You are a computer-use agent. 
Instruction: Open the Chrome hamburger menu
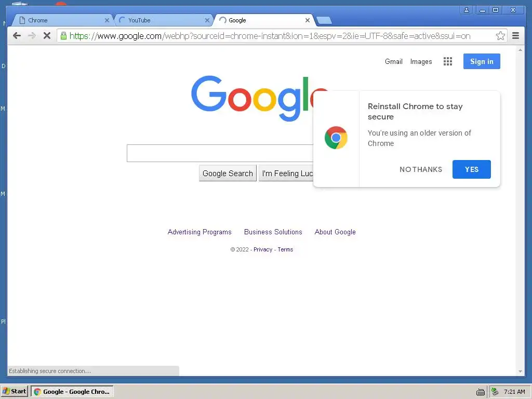tap(515, 36)
